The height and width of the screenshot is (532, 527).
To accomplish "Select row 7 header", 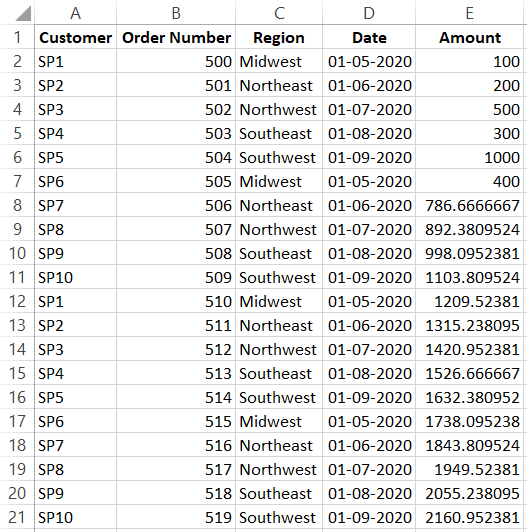I will pos(17,181).
